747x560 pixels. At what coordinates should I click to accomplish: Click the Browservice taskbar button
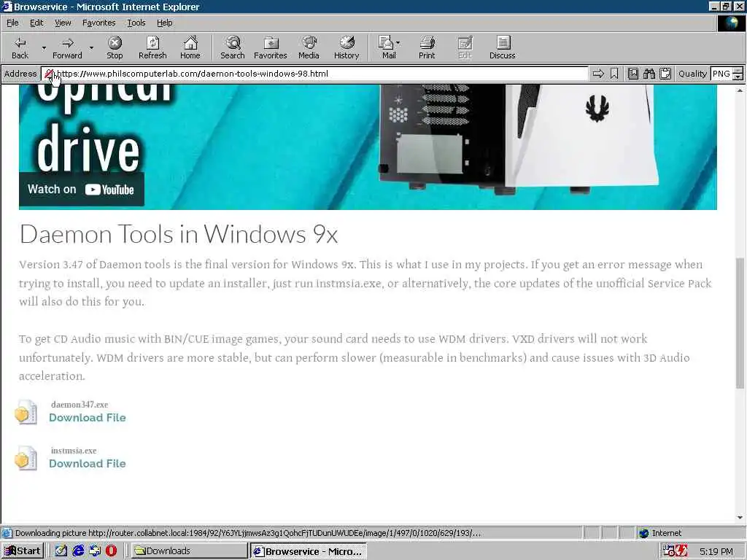pos(309,551)
